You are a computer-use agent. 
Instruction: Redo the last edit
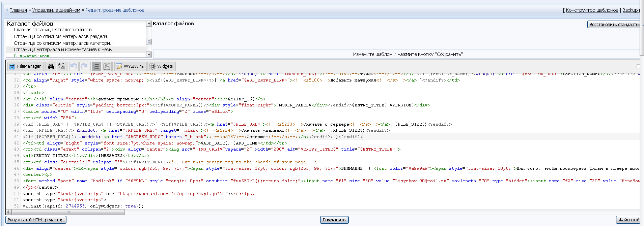(84, 66)
